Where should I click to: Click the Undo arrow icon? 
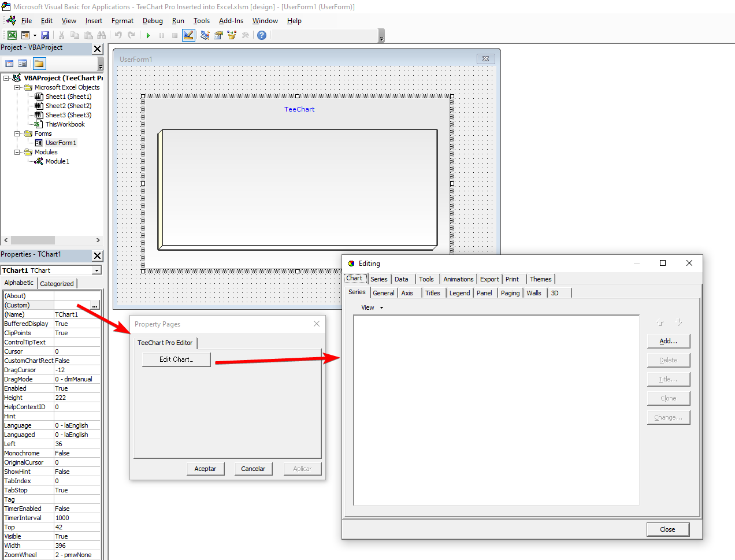tap(118, 35)
